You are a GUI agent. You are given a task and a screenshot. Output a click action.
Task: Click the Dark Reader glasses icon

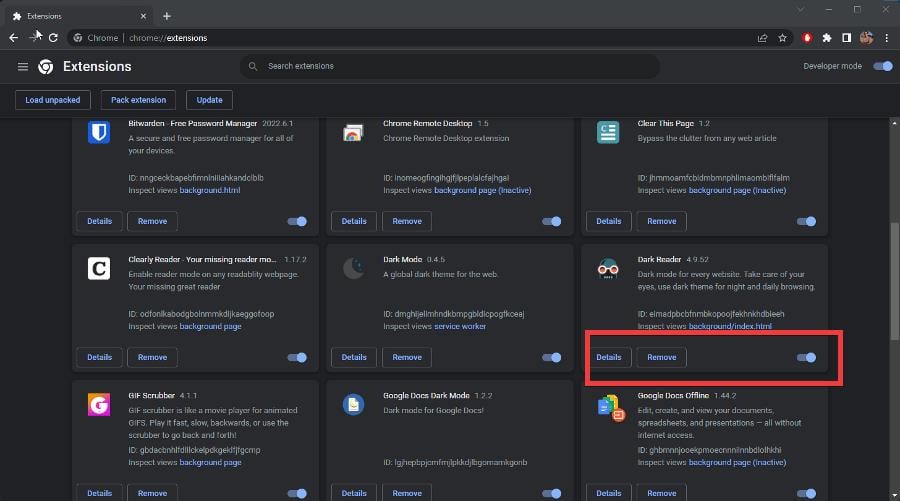click(x=608, y=269)
